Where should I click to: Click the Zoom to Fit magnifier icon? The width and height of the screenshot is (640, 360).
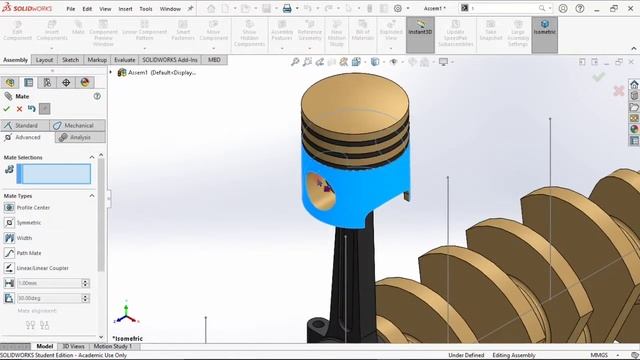click(x=295, y=62)
